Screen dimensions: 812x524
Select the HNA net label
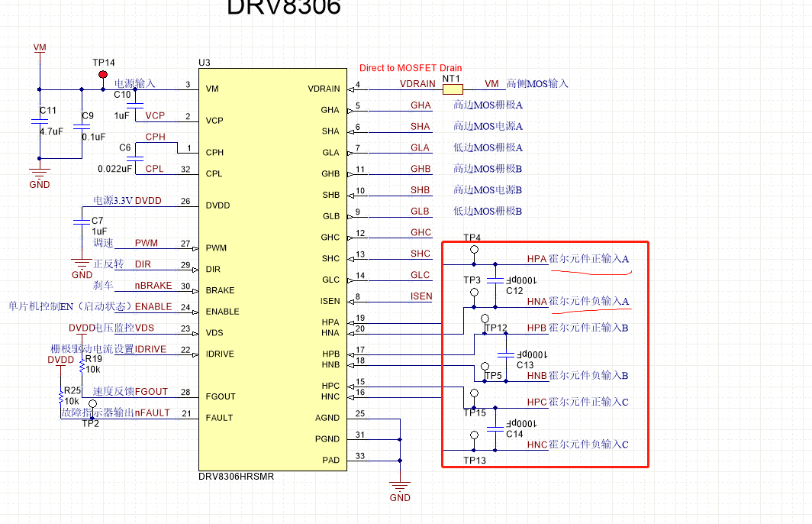click(x=537, y=301)
